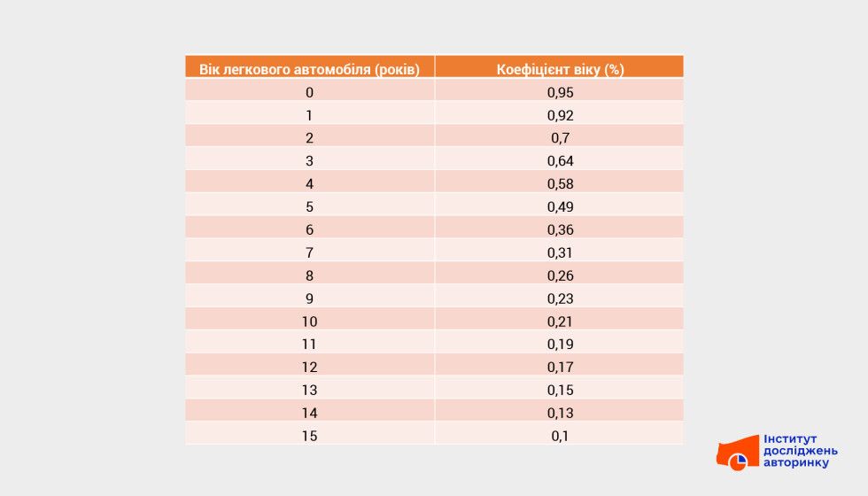The image size is (868, 496).
Task: Select the age cell for 8 years
Action: (x=309, y=276)
